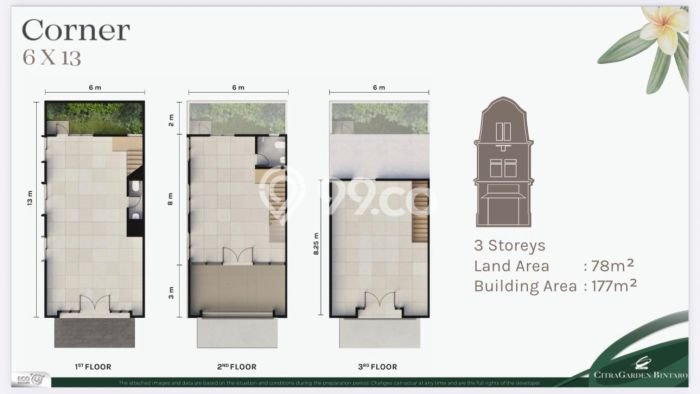Click the '6 X 13' subtitle
This screenshot has width=700, height=394.
[x=52, y=58]
